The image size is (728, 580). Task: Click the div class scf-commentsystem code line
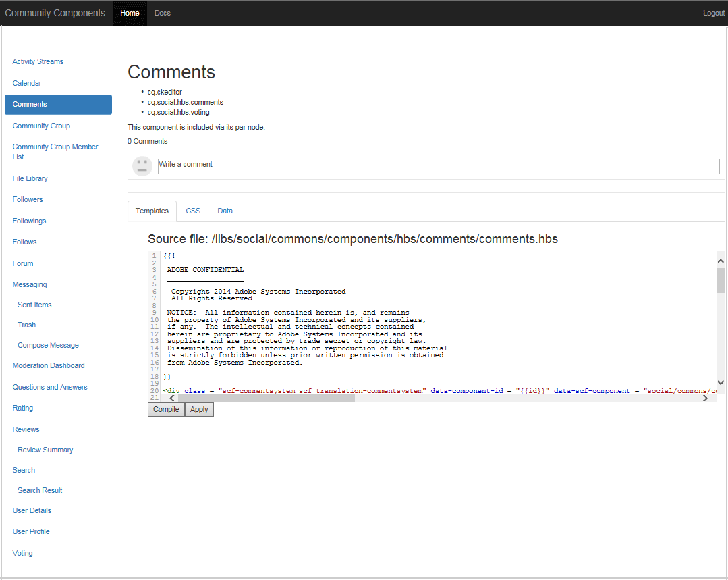[x=439, y=391]
